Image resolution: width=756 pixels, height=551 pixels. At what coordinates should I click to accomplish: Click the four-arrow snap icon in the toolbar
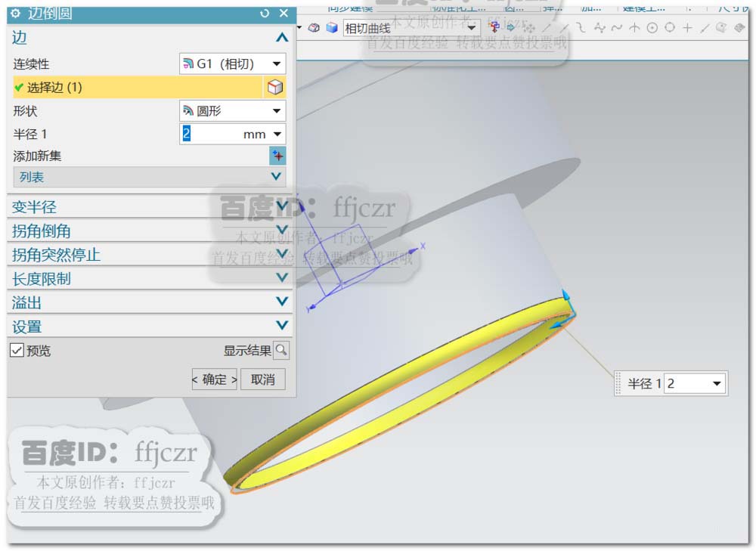529,28
